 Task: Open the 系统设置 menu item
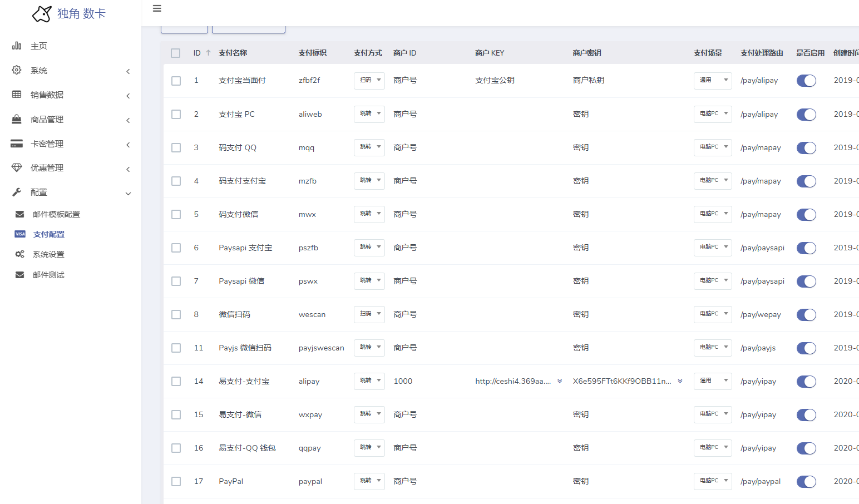point(48,254)
